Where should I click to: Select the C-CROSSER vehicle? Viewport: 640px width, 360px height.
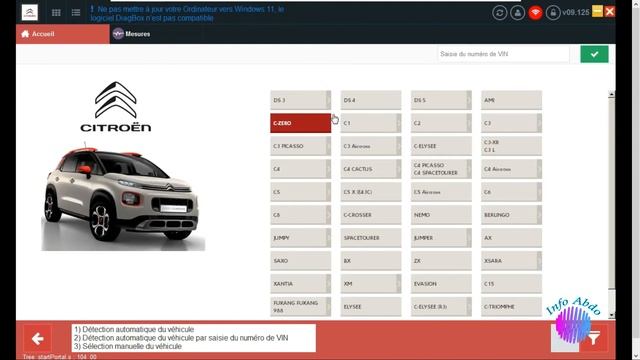tap(371, 215)
